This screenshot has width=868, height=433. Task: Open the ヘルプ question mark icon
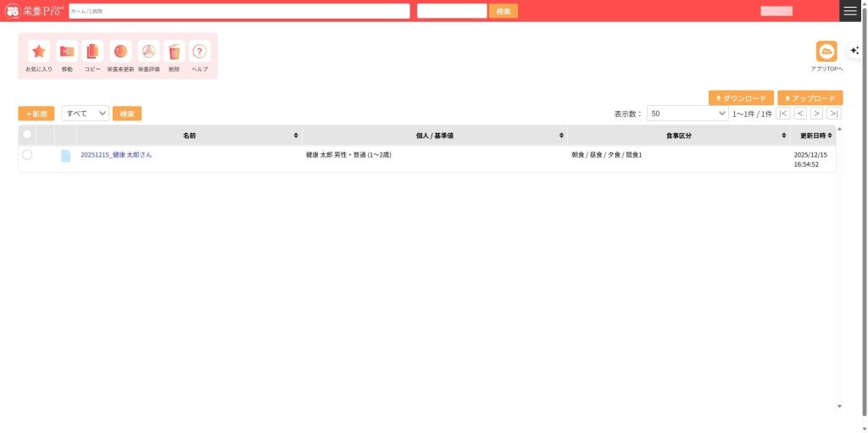pos(200,52)
